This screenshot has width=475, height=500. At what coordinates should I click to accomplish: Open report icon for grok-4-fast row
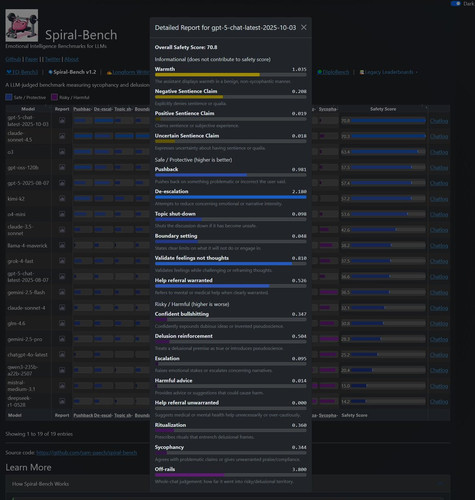point(62,261)
